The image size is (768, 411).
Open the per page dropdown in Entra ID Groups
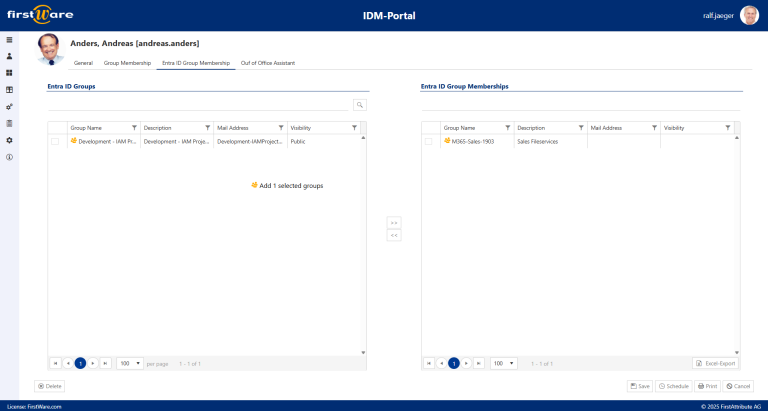pyautogui.click(x=130, y=363)
